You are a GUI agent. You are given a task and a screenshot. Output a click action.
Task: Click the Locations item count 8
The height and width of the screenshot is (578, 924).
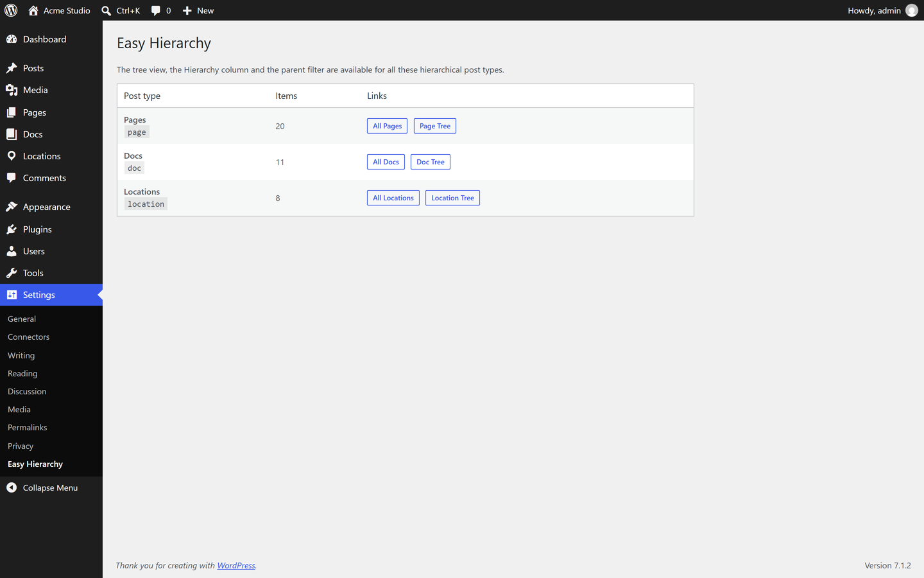(x=278, y=198)
